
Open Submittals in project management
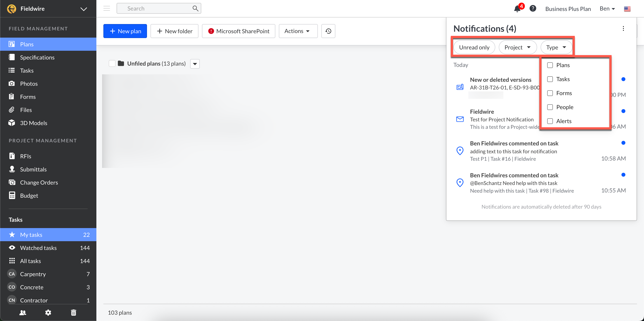(x=33, y=169)
